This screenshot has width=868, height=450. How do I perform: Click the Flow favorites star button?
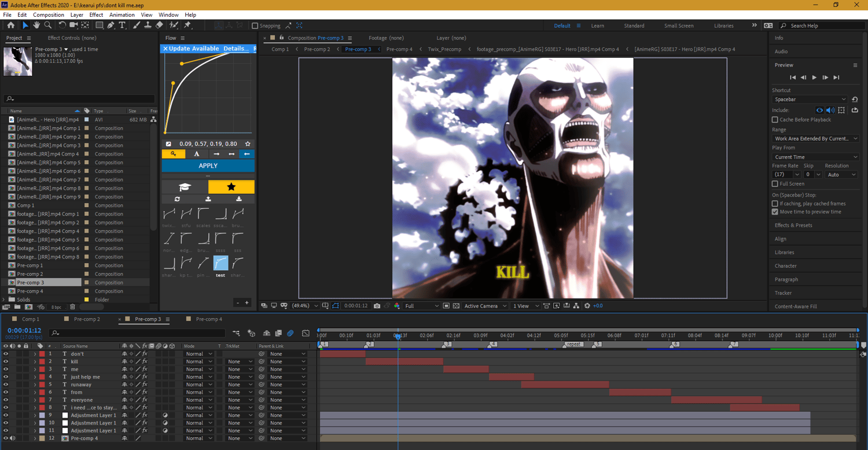[x=231, y=187]
